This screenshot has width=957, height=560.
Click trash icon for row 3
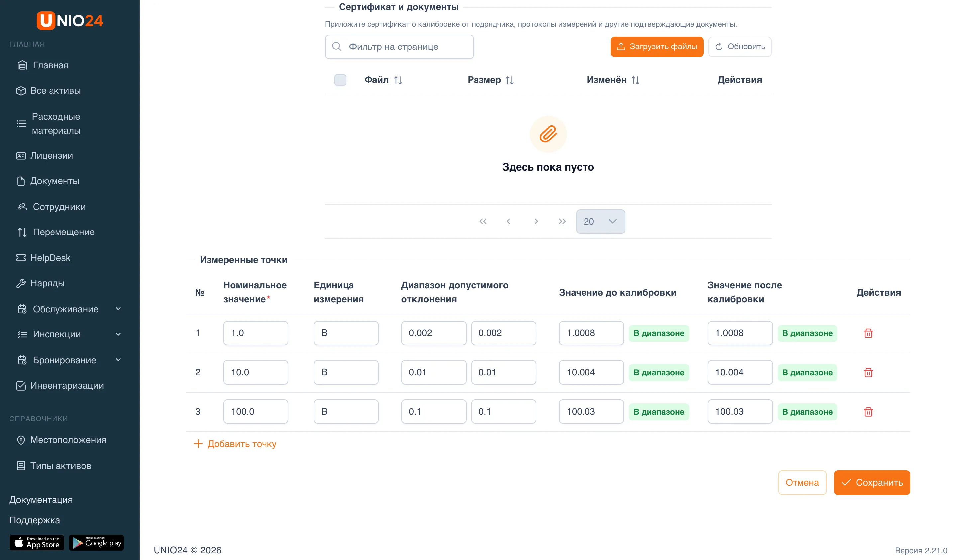click(868, 412)
